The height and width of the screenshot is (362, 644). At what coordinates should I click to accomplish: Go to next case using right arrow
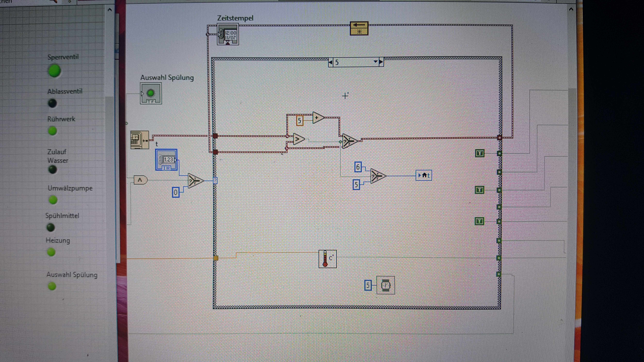pyautogui.click(x=381, y=62)
